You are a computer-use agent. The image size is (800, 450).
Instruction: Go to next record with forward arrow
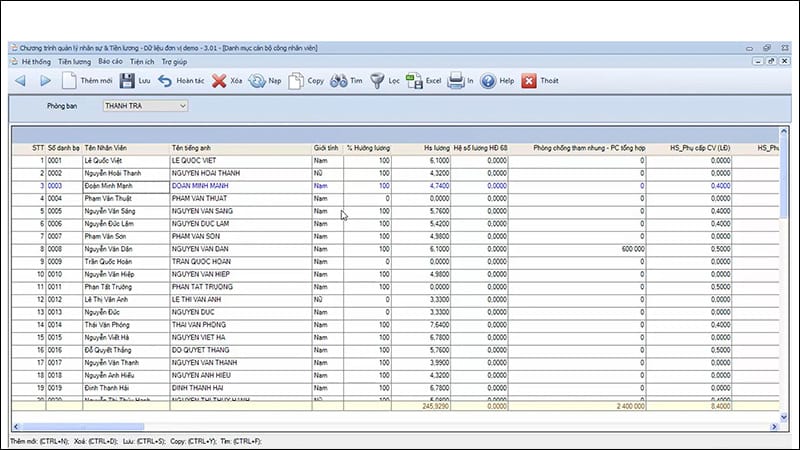[x=45, y=81]
